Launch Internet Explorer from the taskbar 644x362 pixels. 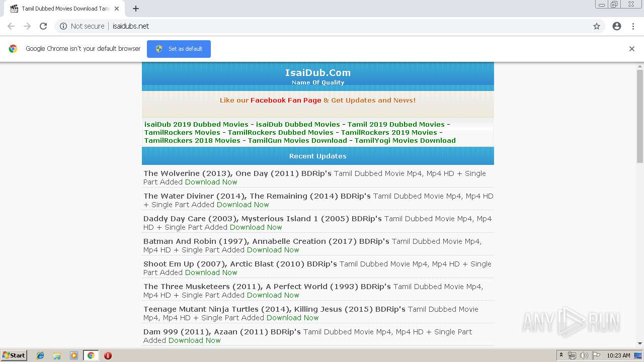point(40,355)
